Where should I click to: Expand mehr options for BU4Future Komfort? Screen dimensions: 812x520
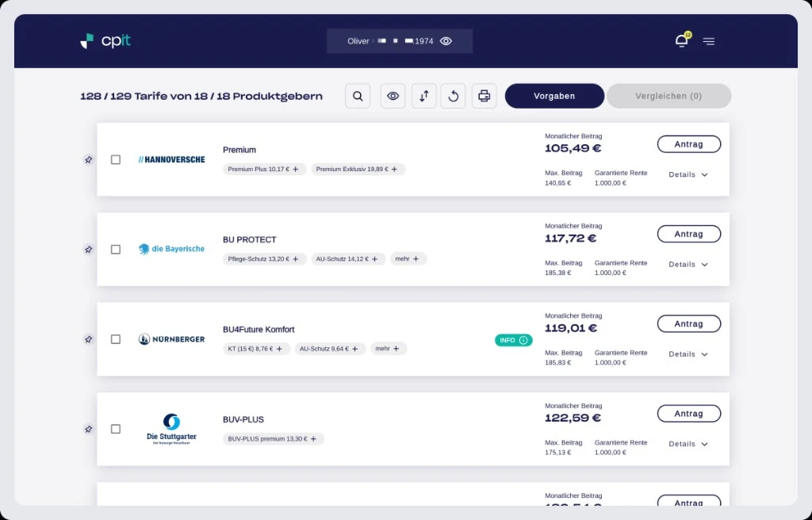[x=389, y=349]
